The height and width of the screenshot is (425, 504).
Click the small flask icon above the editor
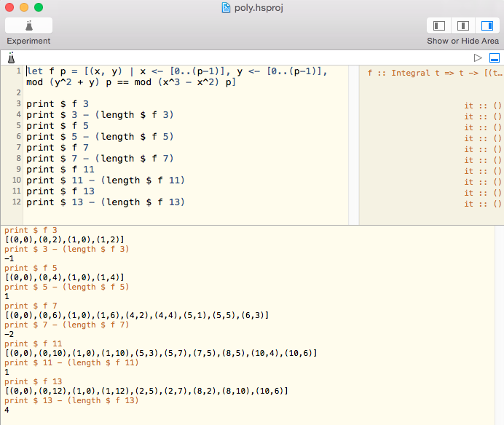click(x=12, y=57)
